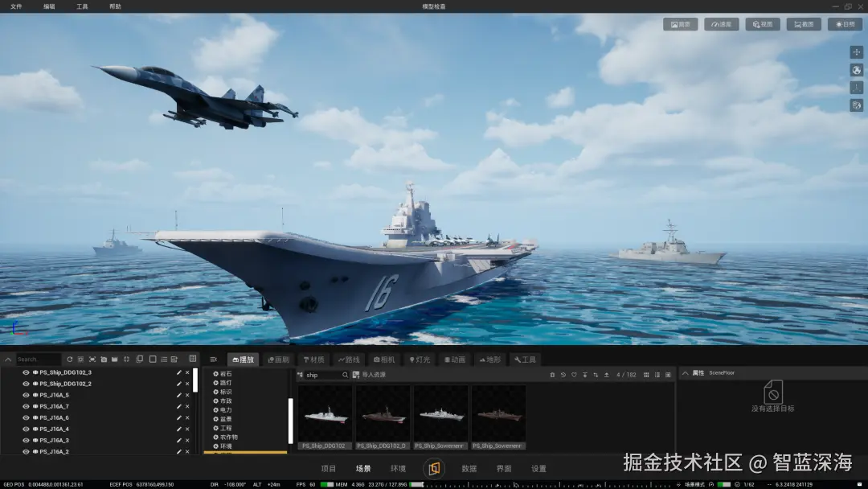Image resolution: width=868 pixels, height=489 pixels.
Task: Switch to the 相机 tab
Action: click(384, 360)
